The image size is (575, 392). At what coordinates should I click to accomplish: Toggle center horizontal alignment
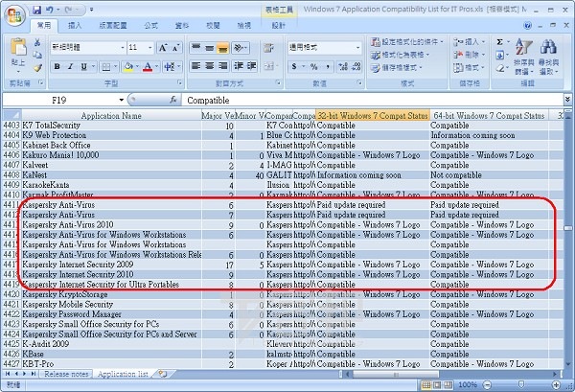tap(209, 66)
